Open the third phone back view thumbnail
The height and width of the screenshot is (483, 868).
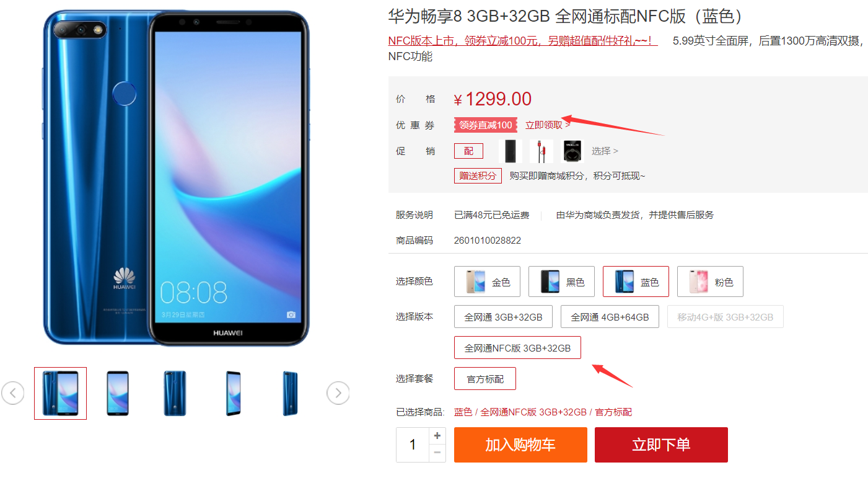[175, 393]
